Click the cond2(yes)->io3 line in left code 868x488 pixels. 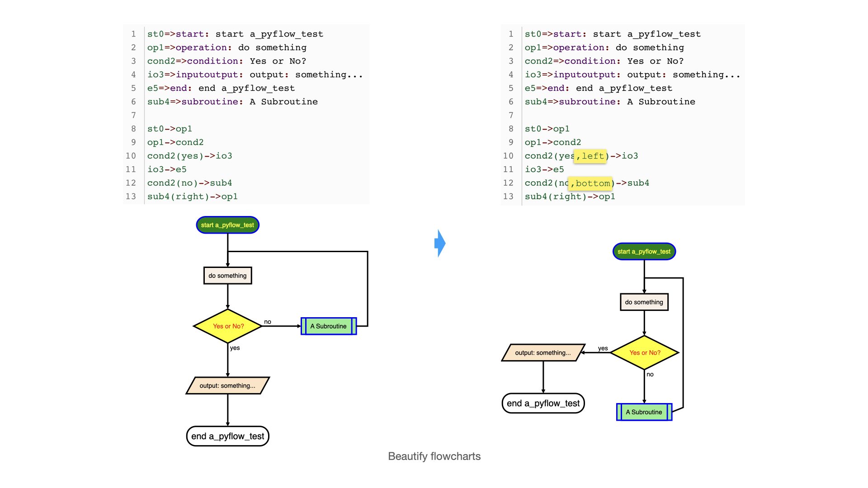coord(189,156)
